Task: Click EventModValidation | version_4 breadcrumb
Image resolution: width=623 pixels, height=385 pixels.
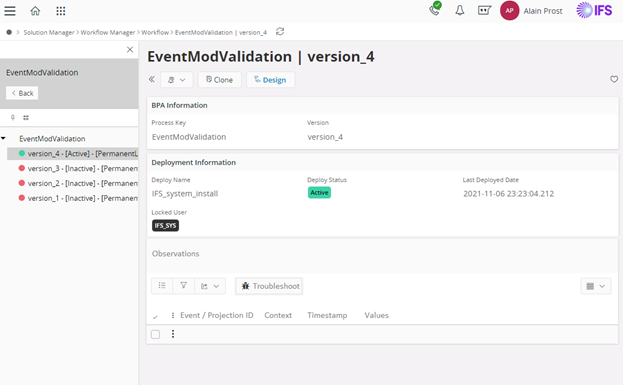Action: (x=221, y=32)
